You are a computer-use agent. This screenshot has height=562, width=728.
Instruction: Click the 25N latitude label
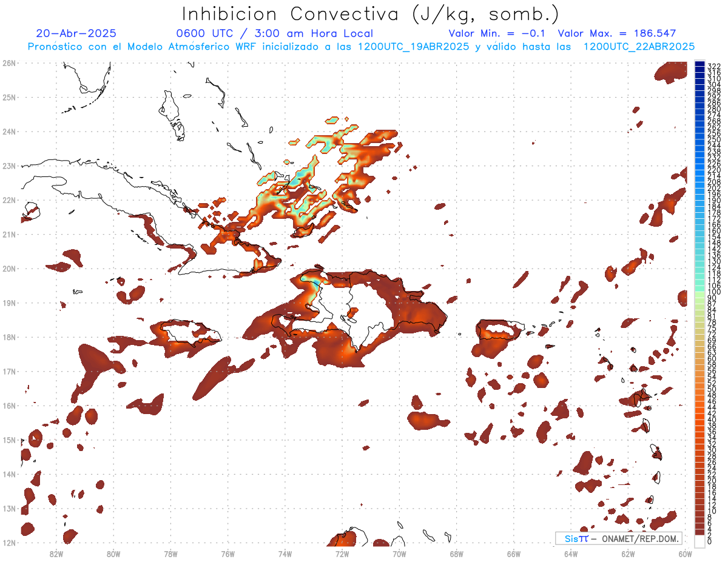point(9,97)
